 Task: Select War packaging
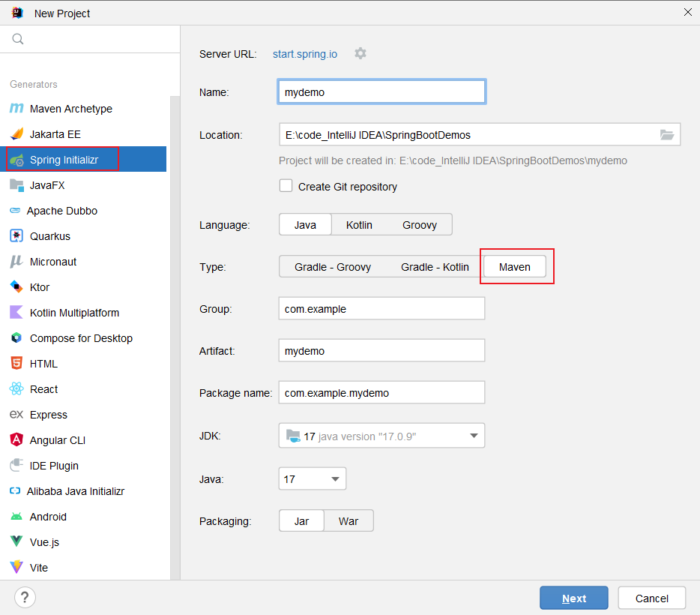click(x=349, y=520)
